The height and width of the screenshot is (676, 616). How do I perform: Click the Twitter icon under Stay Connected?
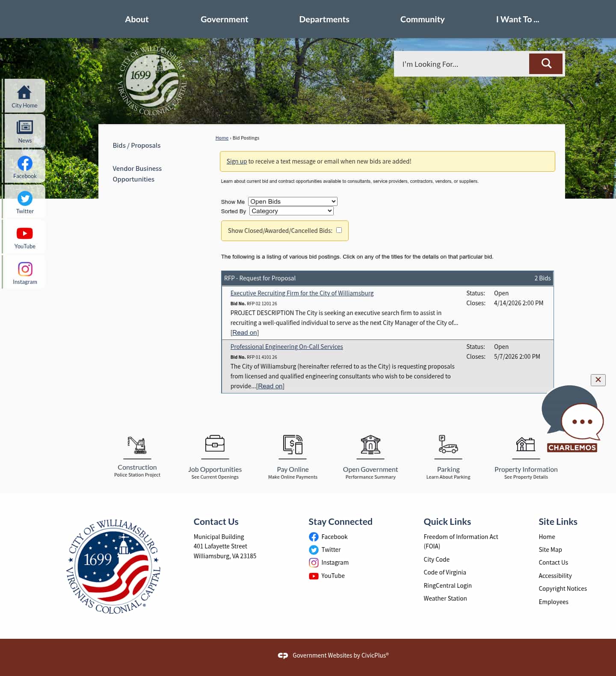[314, 550]
